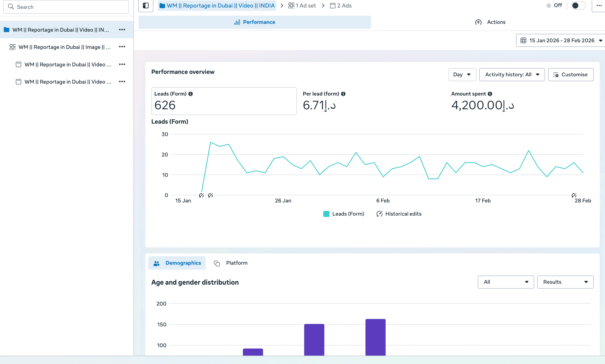Click the campaign name breadcrumb link
Screen dimensions: 605x364
217,6
